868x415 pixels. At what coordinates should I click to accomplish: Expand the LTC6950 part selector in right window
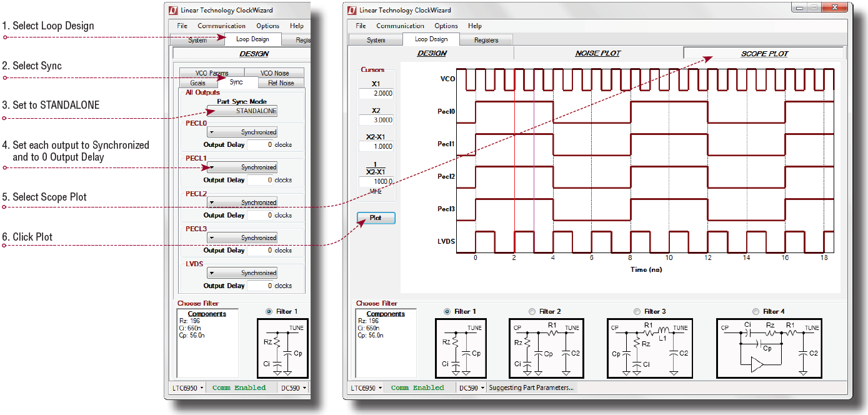coord(366,387)
